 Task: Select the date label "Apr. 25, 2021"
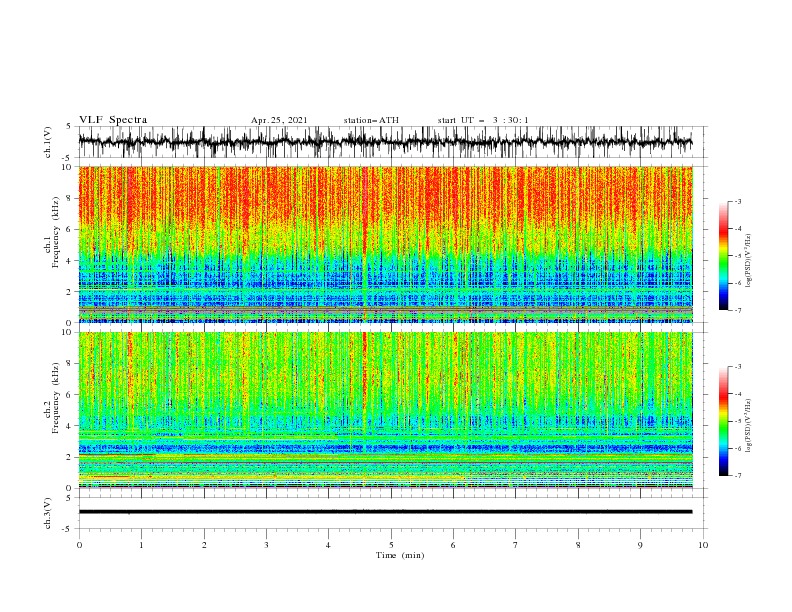(279, 120)
